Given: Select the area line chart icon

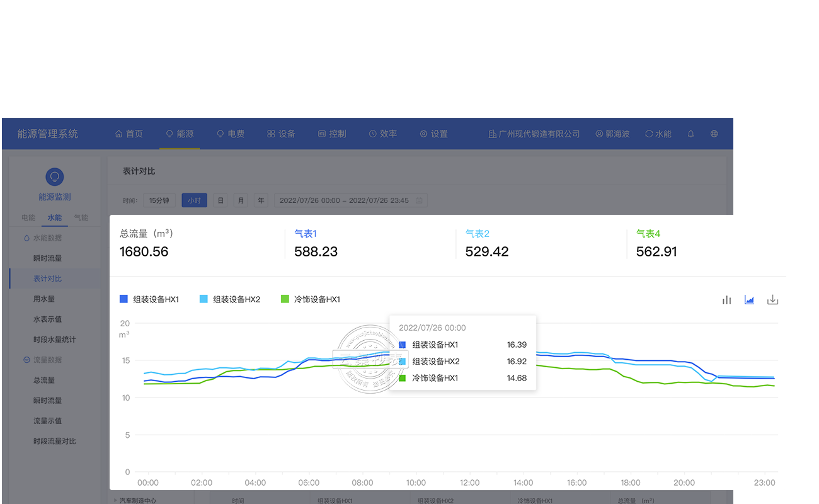Looking at the screenshot, I should [749, 300].
